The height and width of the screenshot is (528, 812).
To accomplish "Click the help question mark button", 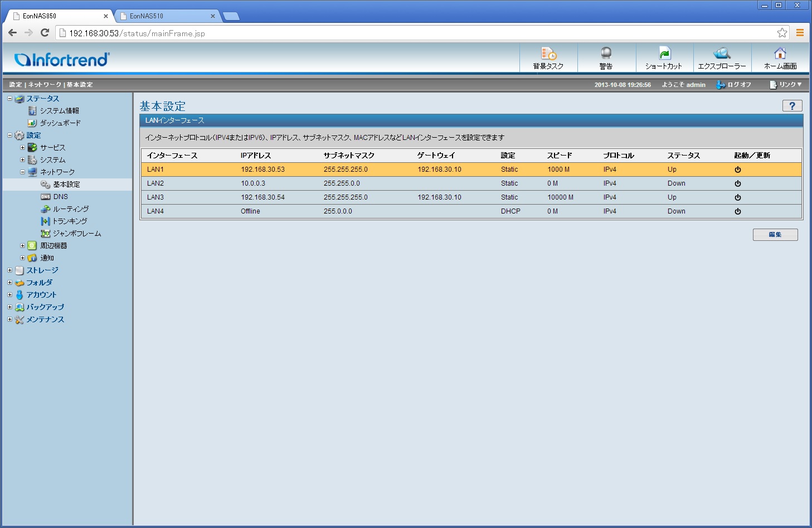I will tap(792, 106).
